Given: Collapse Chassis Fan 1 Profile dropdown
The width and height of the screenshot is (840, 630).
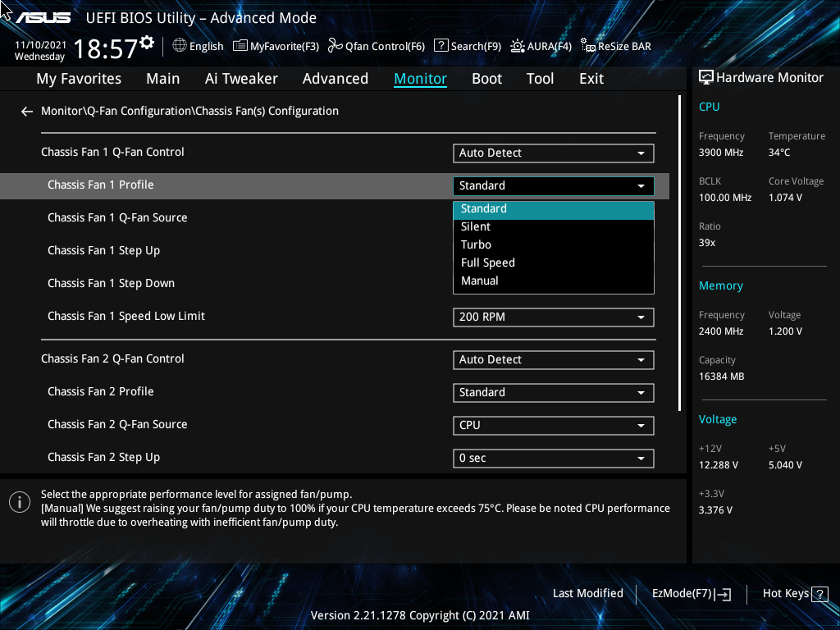Looking at the screenshot, I should coord(554,186).
